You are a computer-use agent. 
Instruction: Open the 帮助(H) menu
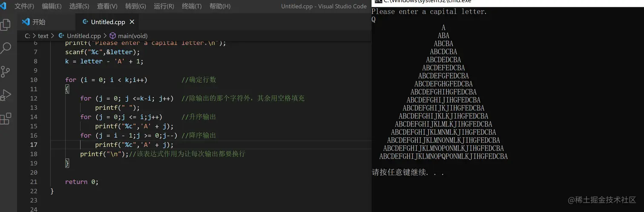point(220,6)
